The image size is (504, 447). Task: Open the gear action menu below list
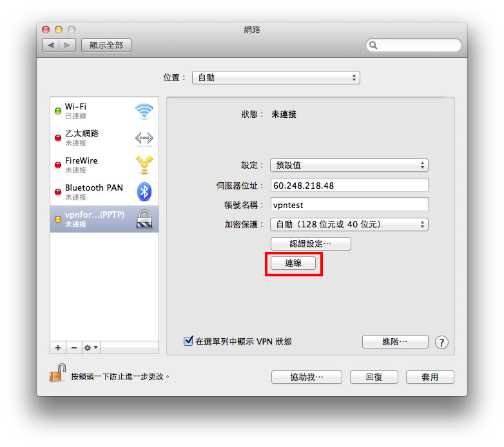coord(91,347)
